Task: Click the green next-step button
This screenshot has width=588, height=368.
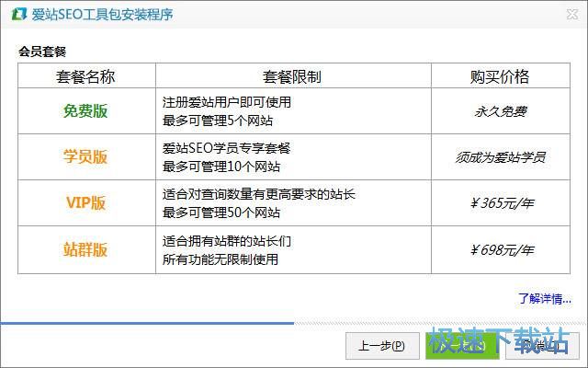Action: 462,346
